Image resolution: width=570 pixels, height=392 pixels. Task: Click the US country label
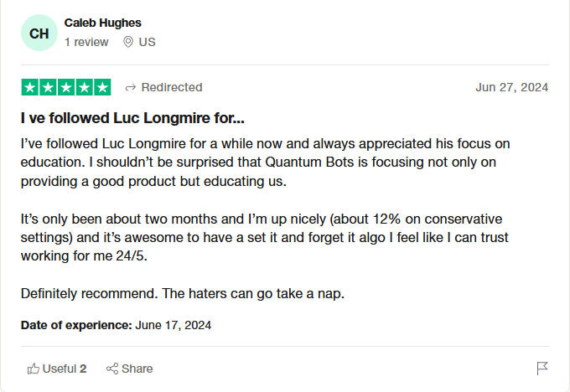(148, 42)
